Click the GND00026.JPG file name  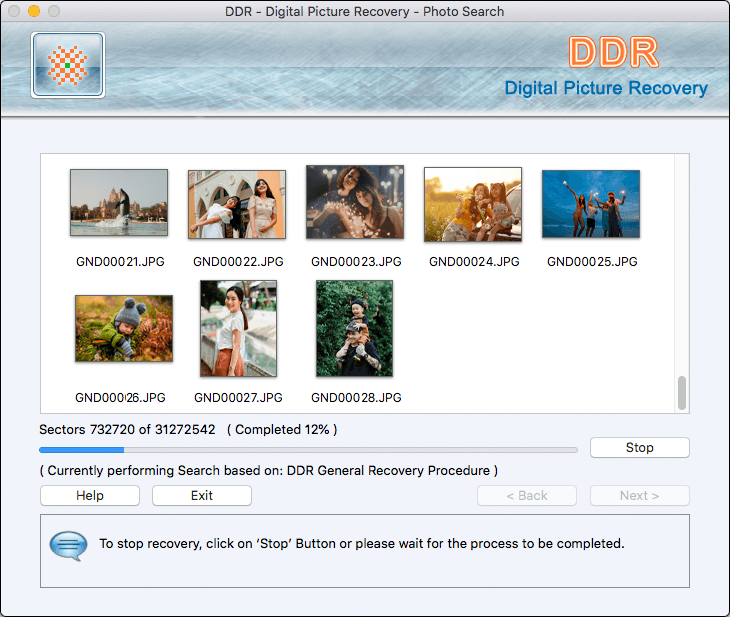pyautogui.click(x=120, y=398)
